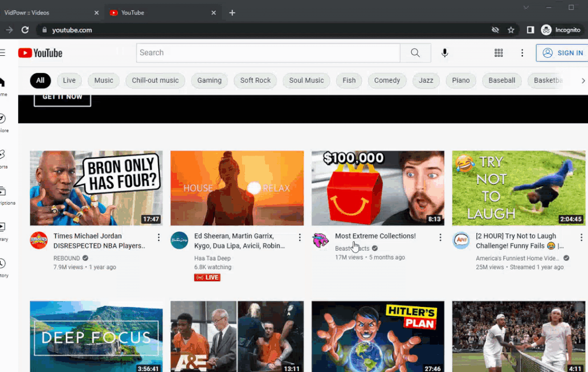Bookmark this page with star
The width and height of the screenshot is (588, 372).
(511, 30)
